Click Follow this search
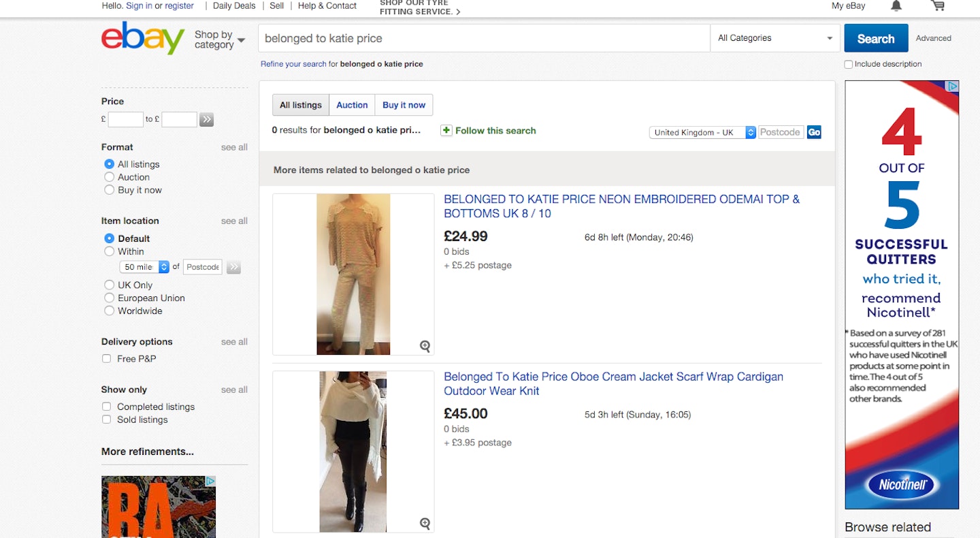Screen dimensions: 980x538 pos(495,131)
